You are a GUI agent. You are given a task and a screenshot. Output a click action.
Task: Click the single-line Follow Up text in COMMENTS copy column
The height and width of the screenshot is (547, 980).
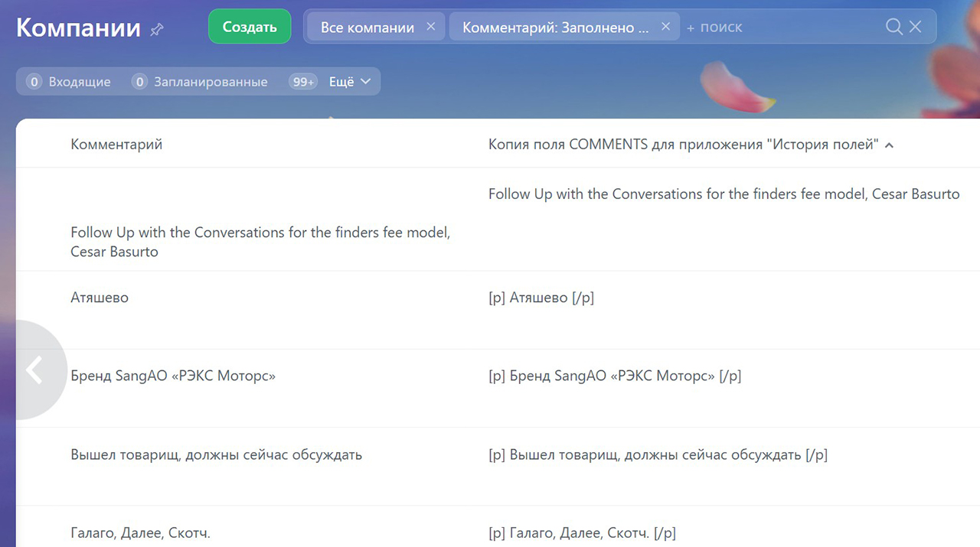click(x=724, y=194)
